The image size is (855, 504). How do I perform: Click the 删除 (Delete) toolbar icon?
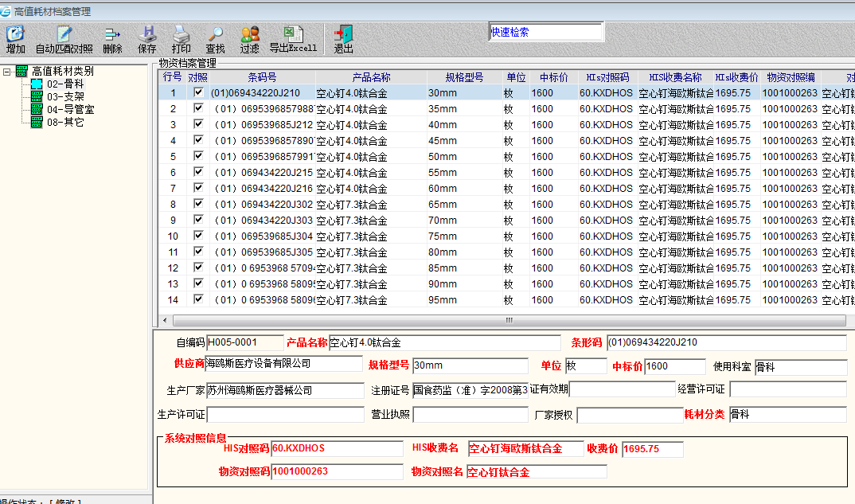coord(112,39)
